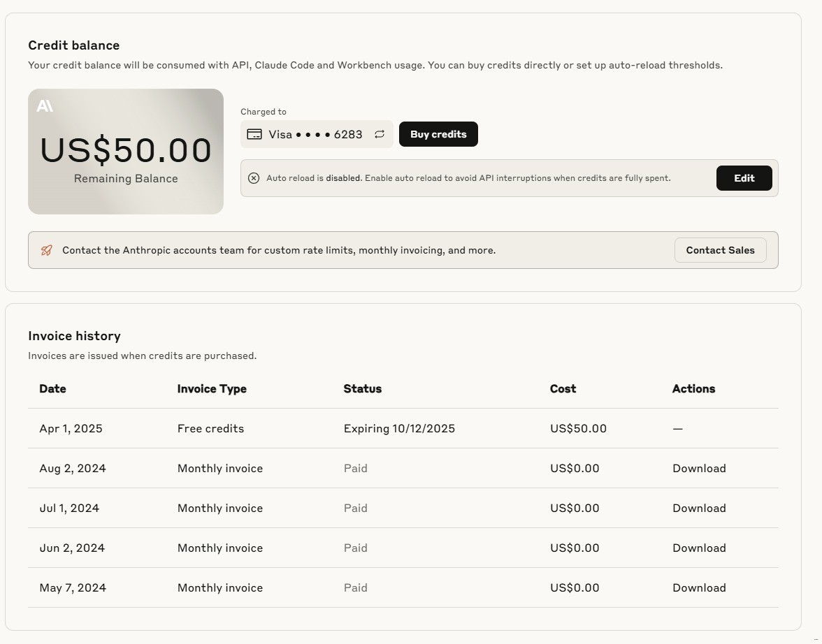
Task: Select the Visa ending 6283 payment field
Action: 315,134
